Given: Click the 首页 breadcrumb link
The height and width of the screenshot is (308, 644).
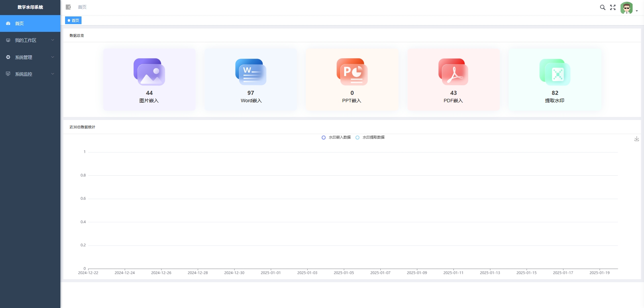Looking at the screenshot, I should tap(82, 7).
